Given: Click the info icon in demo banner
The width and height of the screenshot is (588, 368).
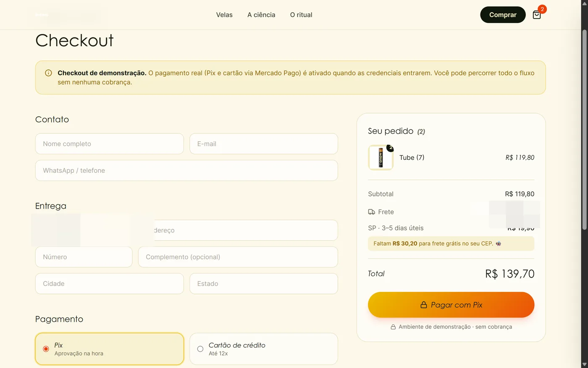Looking at the screenshot, I should pos(48,73).
